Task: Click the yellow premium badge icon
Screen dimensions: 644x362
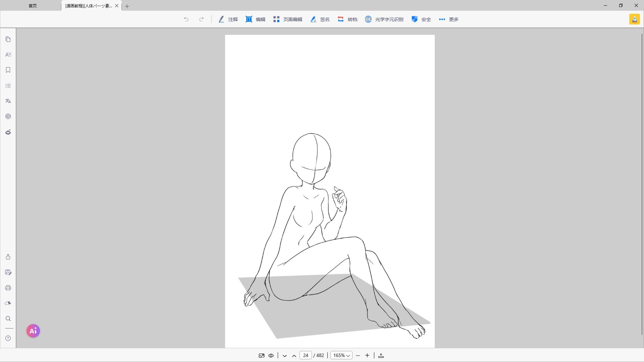Action: coord(635,19)
